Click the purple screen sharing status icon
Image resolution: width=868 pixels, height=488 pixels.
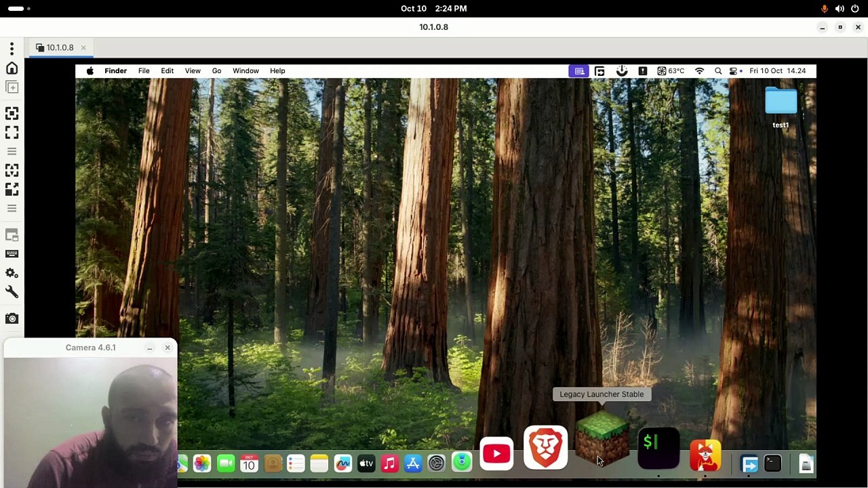click(579, 70)
